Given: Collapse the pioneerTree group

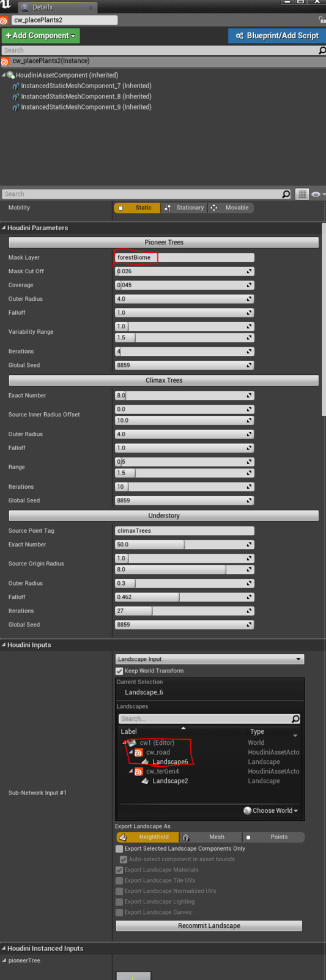Looking at the screenshot, I should coord(4,961).
